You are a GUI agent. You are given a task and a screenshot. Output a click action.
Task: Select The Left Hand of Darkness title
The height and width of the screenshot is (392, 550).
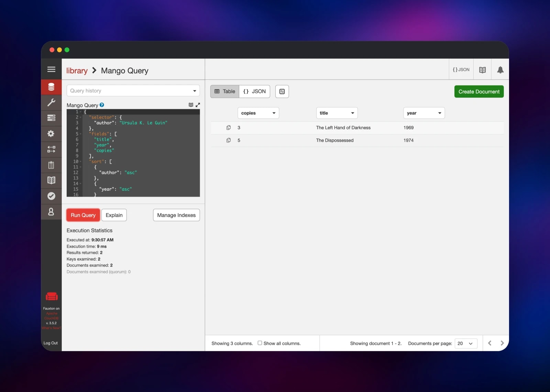[x=343, y=128]
